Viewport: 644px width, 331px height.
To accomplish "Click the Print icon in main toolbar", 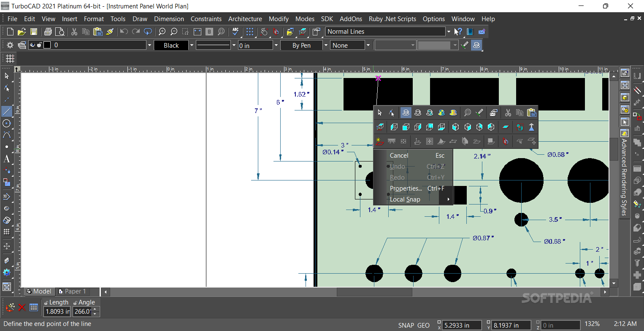I will pyautogui.click(x=48, y=32).
